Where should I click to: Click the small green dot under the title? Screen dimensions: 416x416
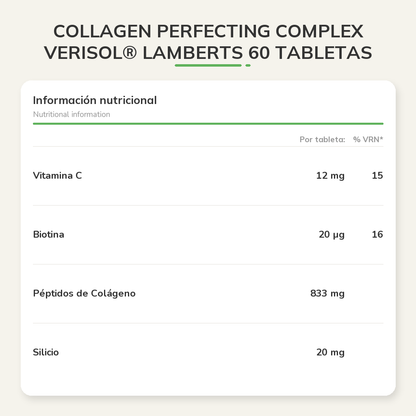point(248,65)
